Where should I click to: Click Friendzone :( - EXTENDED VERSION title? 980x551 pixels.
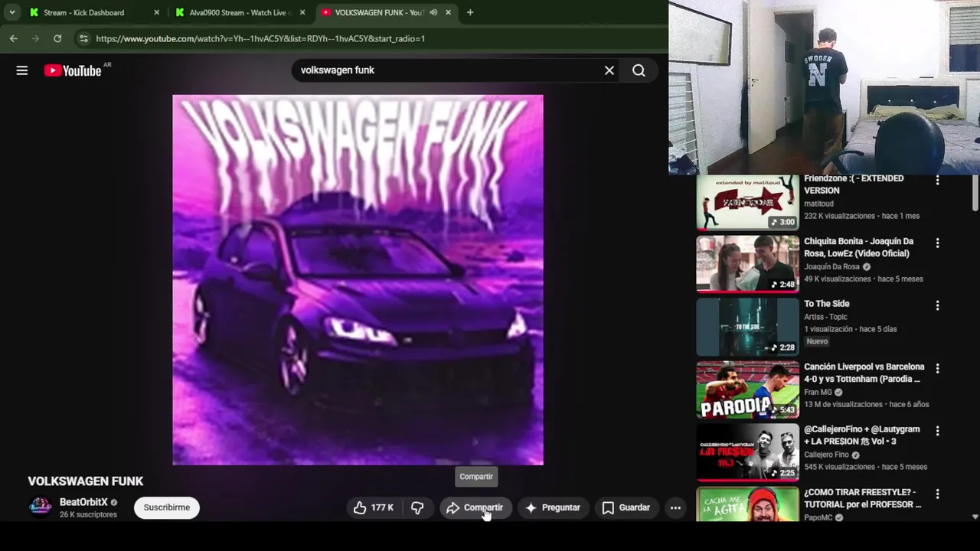point(854,184)
